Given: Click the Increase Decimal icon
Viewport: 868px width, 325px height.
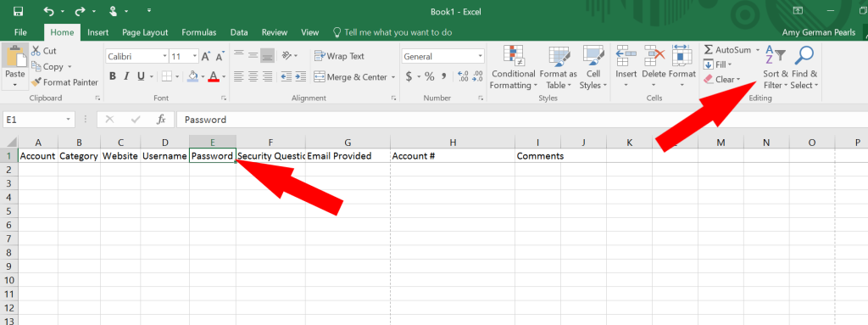Looking at the screenshot, I should pyautogui.click(x=464, y=76).
